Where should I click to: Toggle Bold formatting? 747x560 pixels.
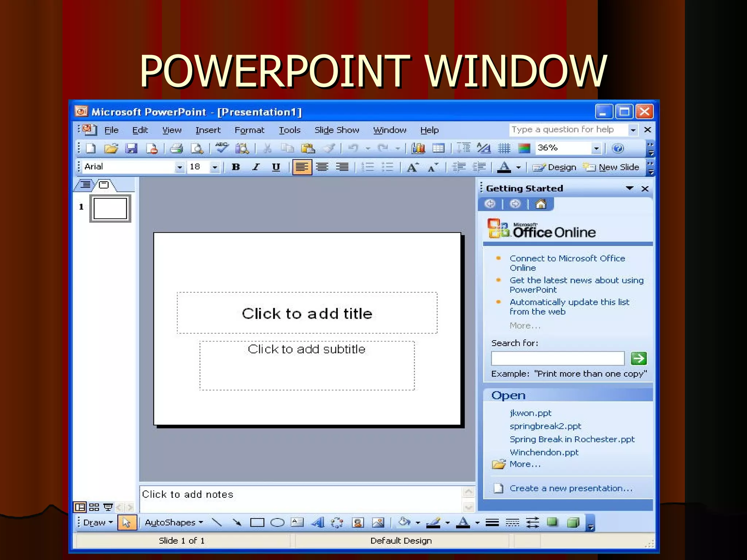(x=236, y=167)
